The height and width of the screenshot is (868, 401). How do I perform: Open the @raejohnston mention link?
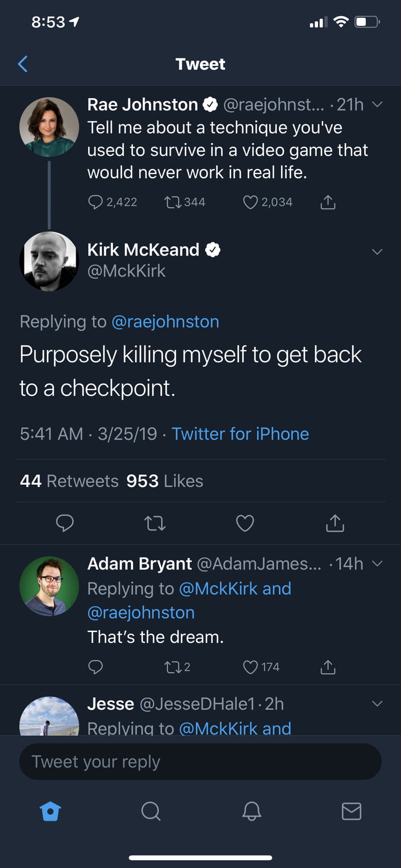point(165,321)
